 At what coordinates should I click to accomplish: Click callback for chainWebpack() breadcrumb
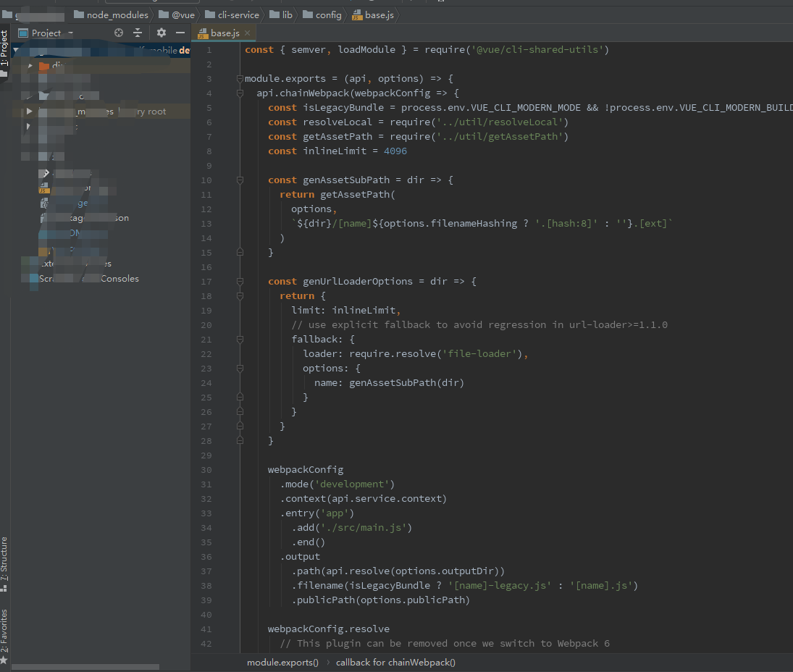click(395, 663)
